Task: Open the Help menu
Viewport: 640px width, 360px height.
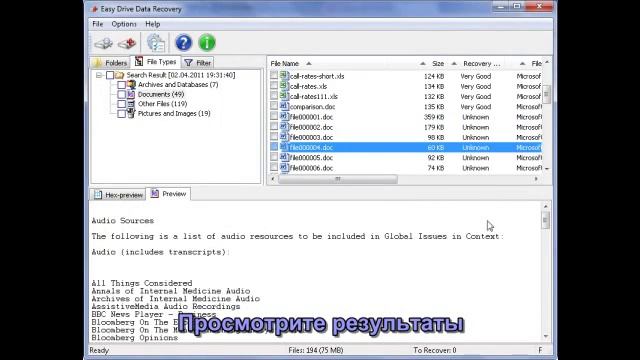Action: 153,24
